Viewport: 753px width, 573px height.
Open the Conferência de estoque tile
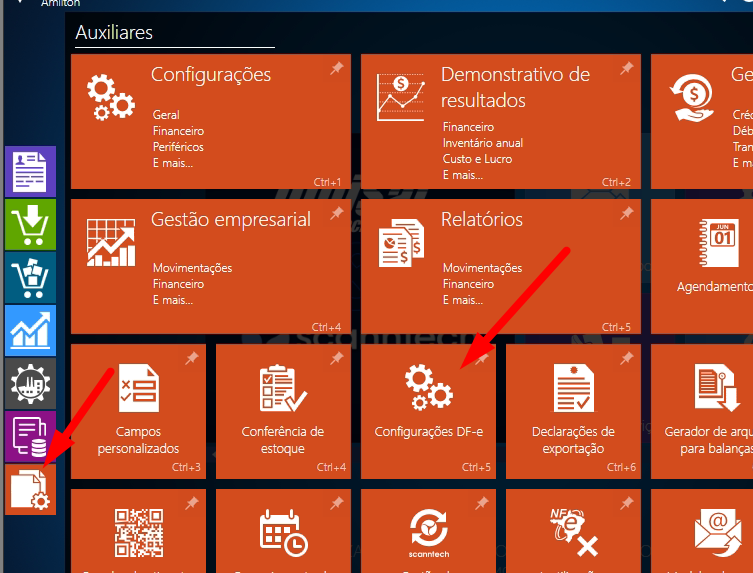click(x=283, y=412)
